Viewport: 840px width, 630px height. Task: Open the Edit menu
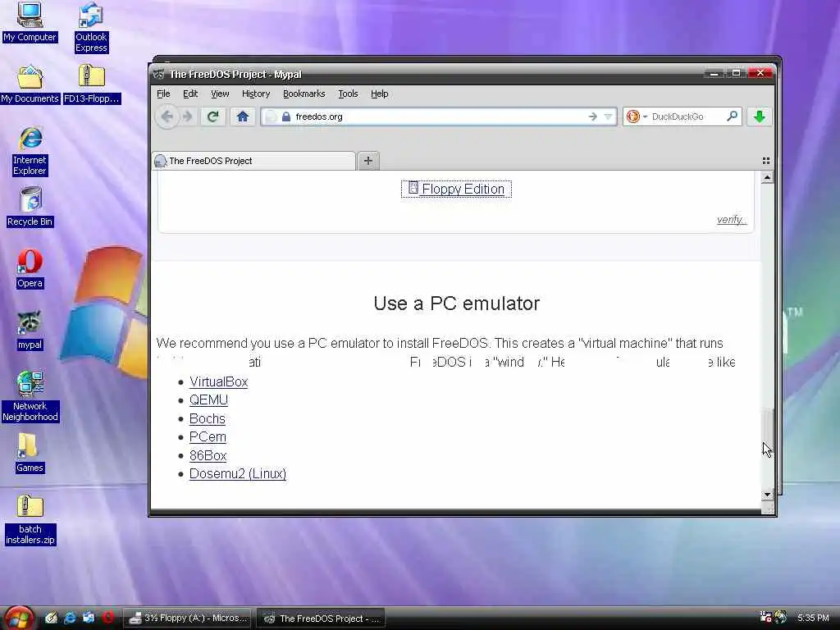click(x=190, y=94)
